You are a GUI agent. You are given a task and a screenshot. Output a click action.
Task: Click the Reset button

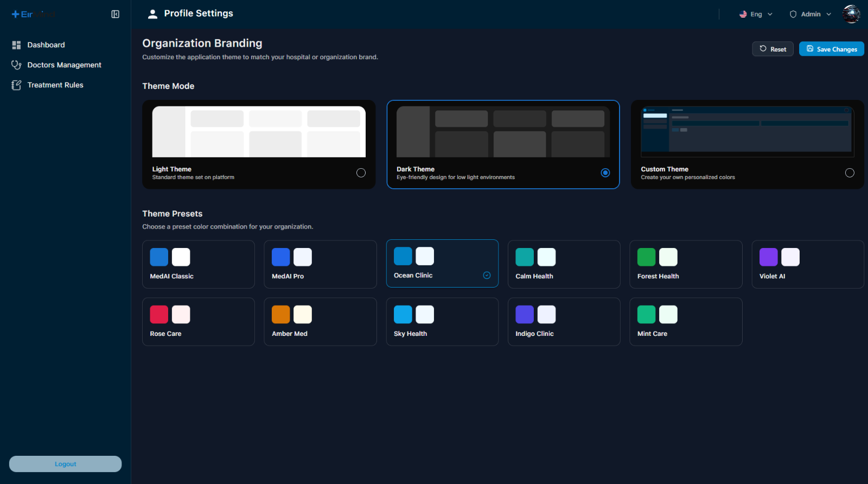click(x=773, y=49)
